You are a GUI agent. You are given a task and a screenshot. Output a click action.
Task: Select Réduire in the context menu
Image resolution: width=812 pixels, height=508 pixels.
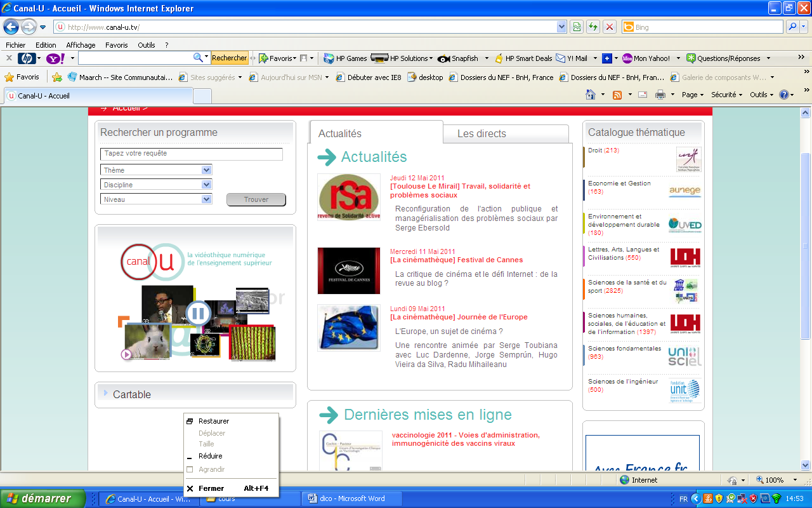pyautogui.click(x=231, y=456)
